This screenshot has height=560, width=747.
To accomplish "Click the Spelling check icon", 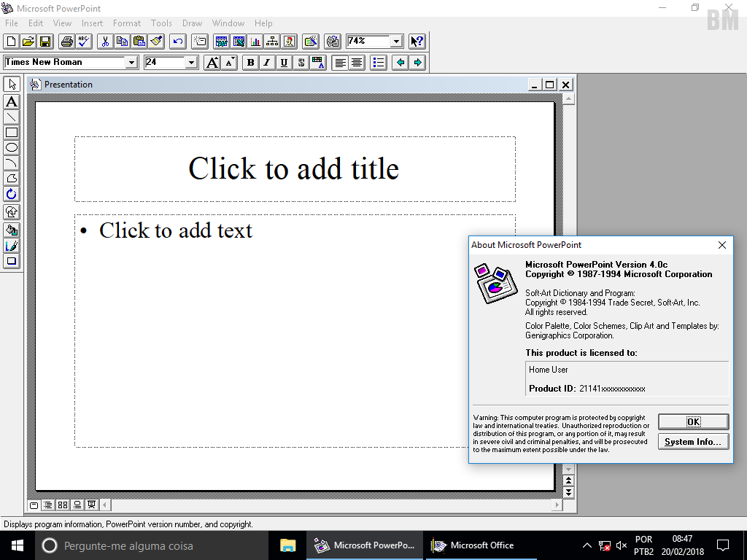I will coord(82,42).
